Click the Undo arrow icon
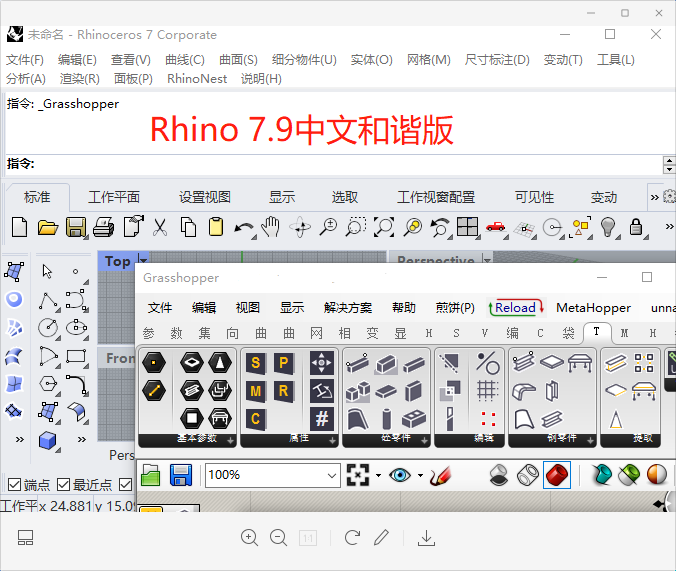Image resolution: width=676 pixels, height=571 pixels. tap(244, 228)
